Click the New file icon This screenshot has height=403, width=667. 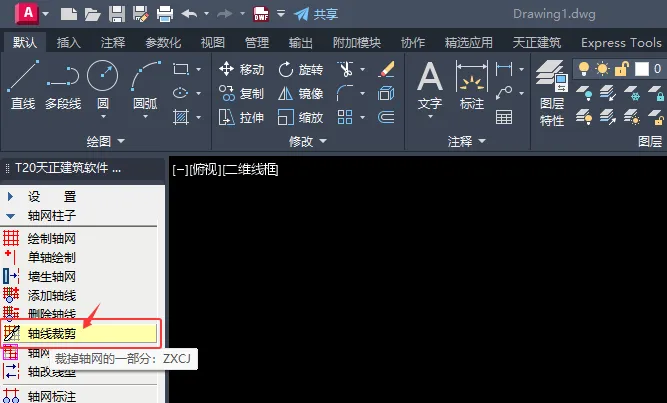[x=68, y=14]
